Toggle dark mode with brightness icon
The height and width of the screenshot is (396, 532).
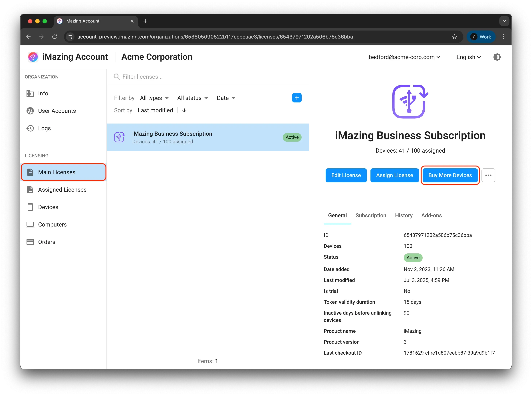click(x=497, y=57)
